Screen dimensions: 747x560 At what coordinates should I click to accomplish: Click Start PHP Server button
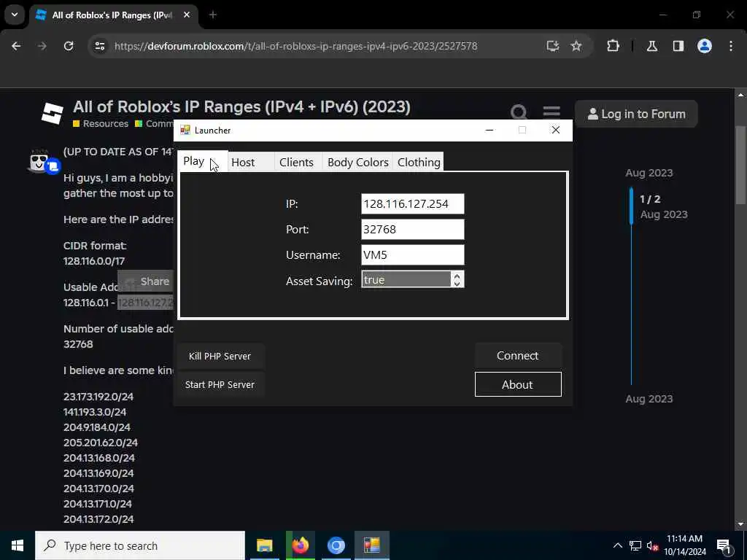[x=220, y=385]
